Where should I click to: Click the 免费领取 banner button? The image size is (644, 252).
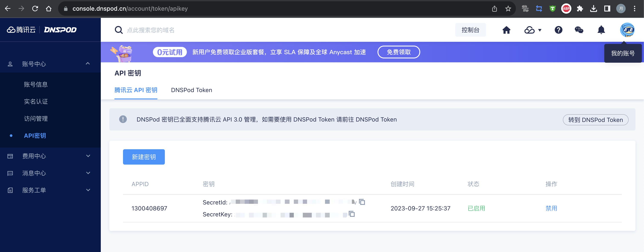398,52
